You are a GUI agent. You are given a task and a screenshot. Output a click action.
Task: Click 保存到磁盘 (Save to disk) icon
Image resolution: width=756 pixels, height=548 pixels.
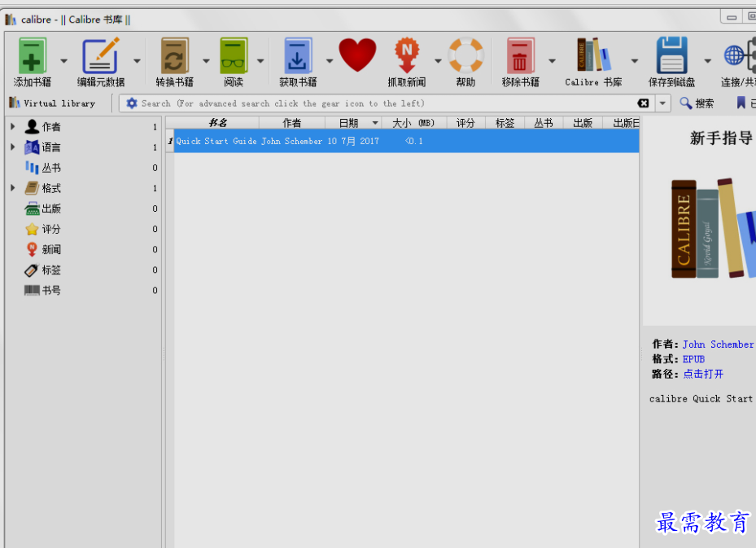pos(671,56)
